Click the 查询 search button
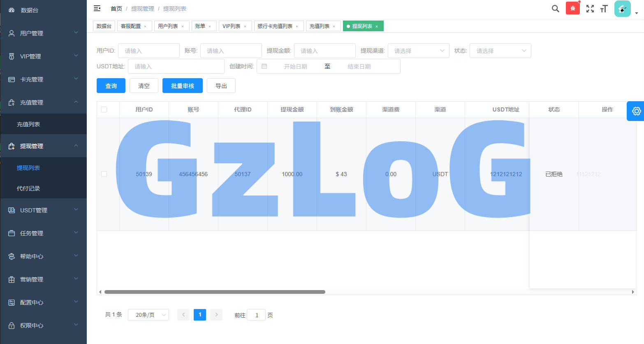644x344 pixels. [111, 86]
